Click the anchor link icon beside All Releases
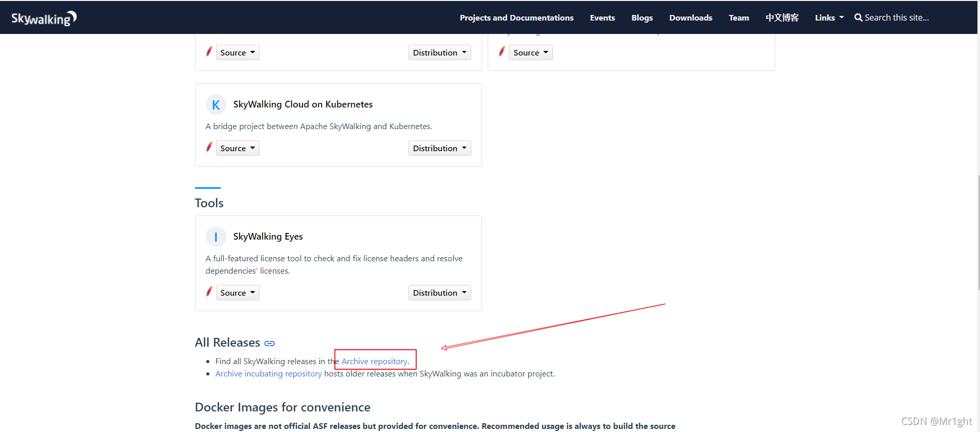 coord(270,344)
